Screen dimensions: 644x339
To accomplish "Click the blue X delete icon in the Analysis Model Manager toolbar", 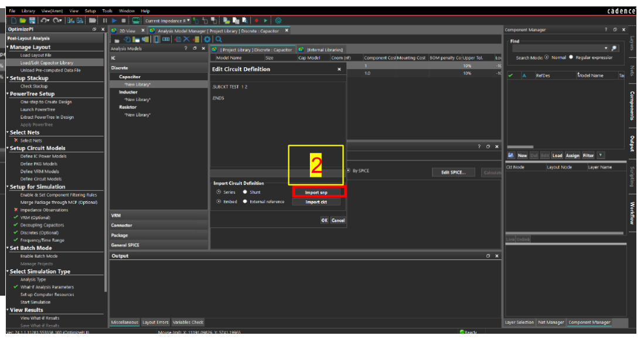I will point(186,39).
